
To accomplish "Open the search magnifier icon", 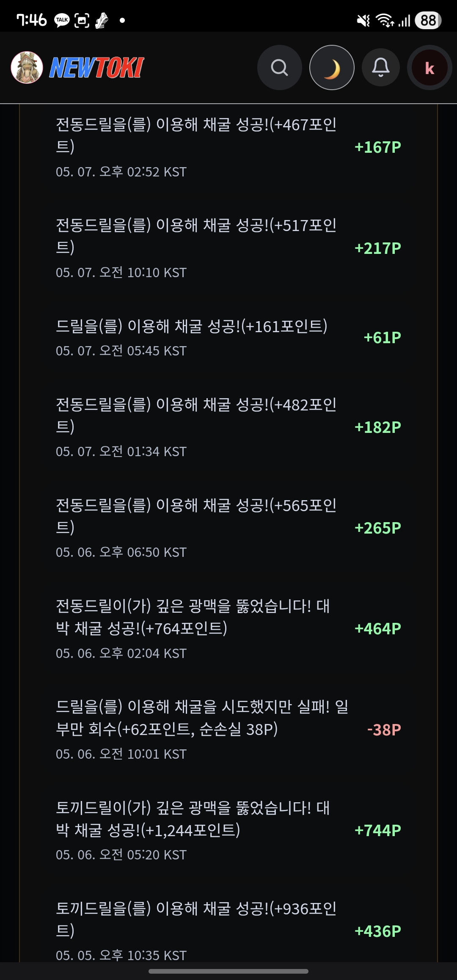I will 279,68.
